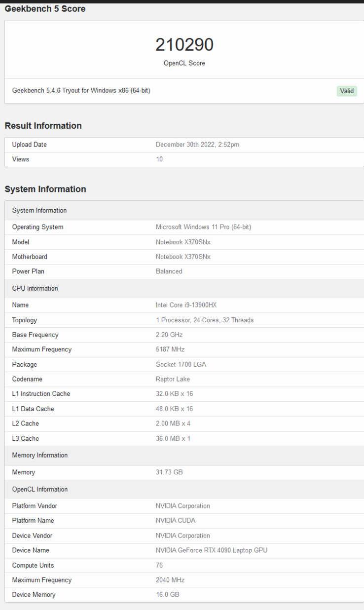
Task: Select the Balanced power plan value
Action: (x=169, y=271)
